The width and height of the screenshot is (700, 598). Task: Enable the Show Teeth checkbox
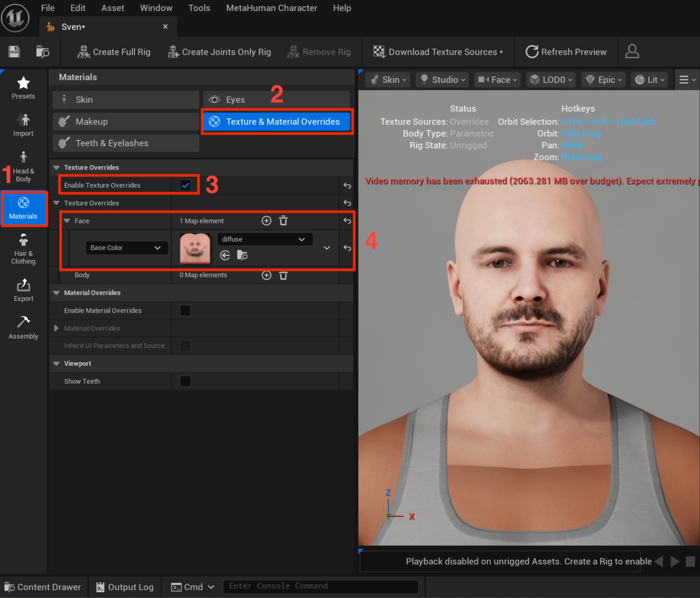tap(185, 381)
